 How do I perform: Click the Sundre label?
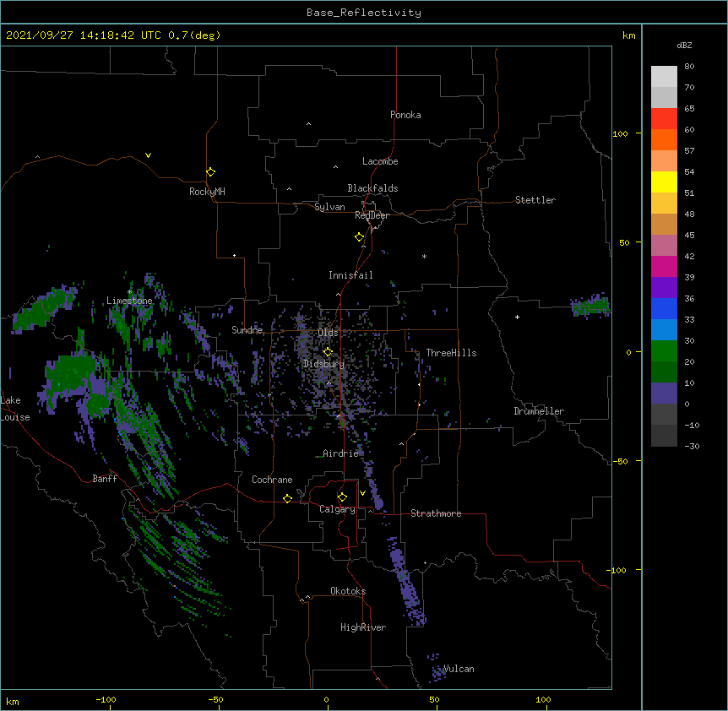(247, 330)
